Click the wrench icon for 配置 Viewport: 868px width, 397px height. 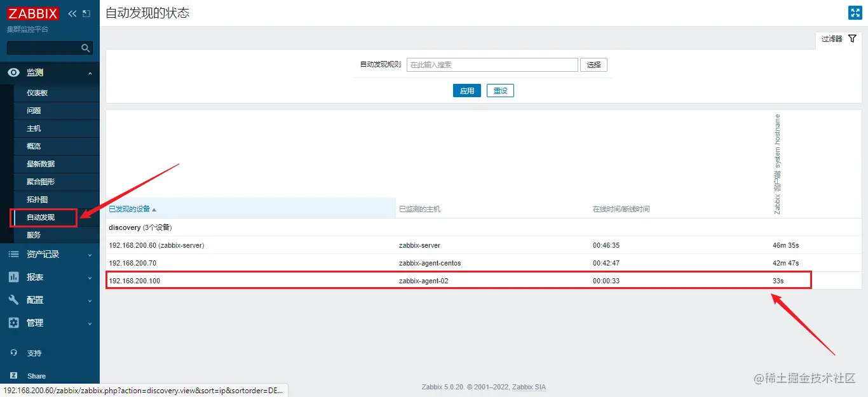click(13, 300)
